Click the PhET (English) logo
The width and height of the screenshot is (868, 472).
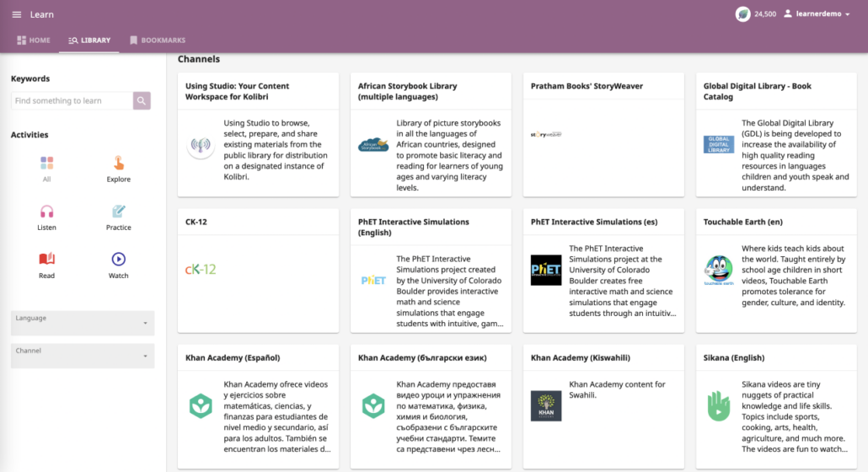point(373,281)
